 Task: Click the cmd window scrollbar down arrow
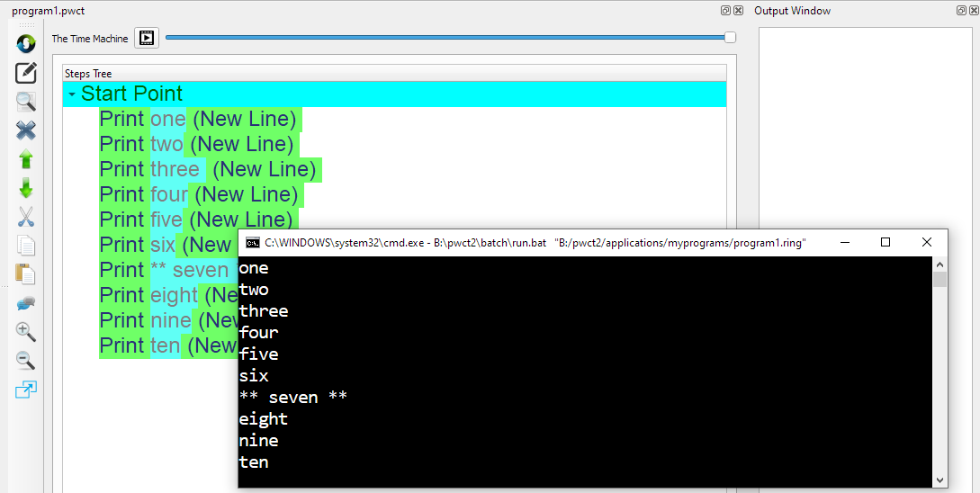[x=940, y=480]
